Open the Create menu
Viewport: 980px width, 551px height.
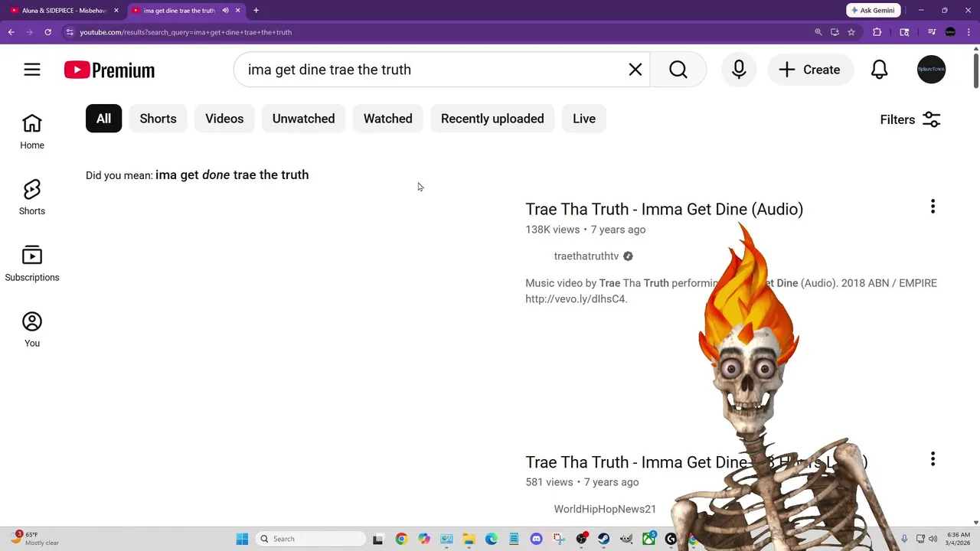[810, 70]
